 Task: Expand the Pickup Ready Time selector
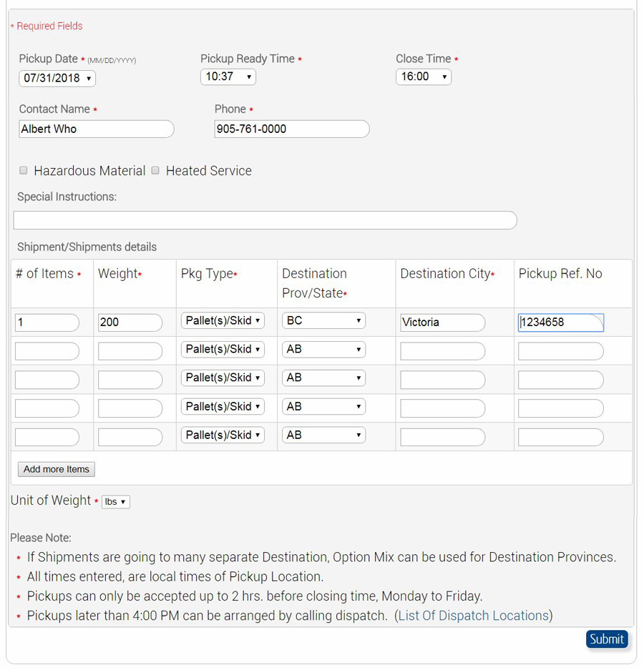coord(228,77)
